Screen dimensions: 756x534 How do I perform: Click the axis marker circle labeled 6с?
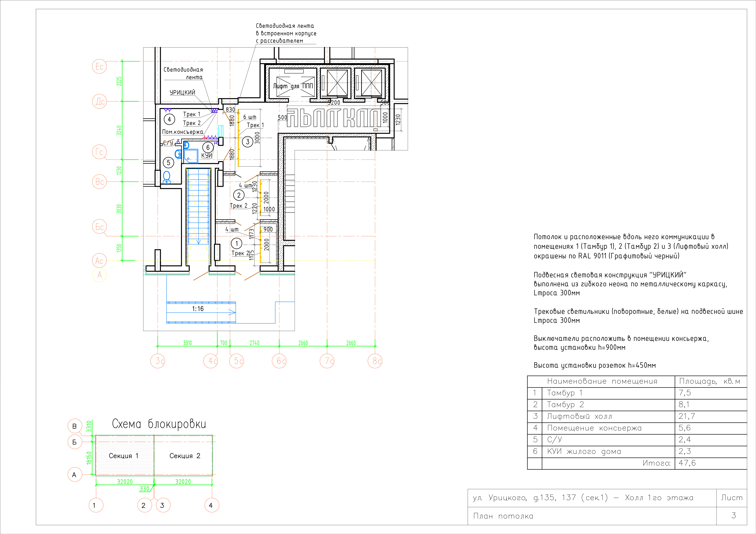point(280,361)
